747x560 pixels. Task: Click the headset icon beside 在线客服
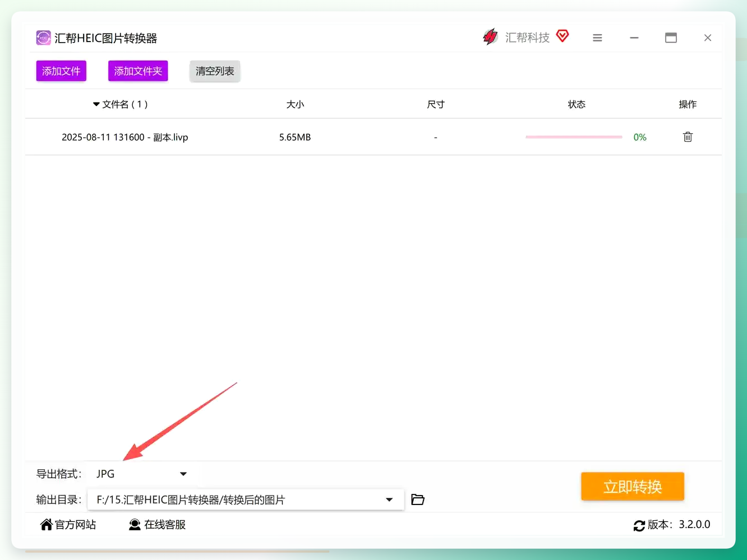(135, 525)
